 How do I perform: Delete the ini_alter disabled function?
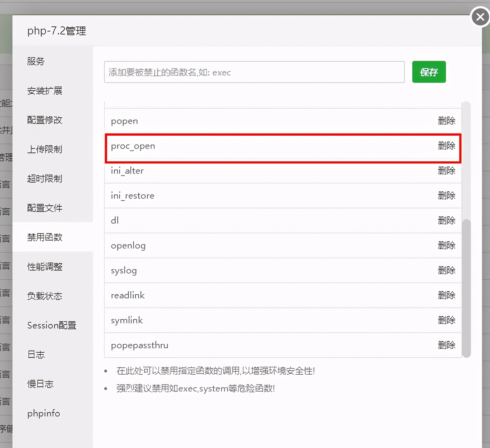point(446,170)
